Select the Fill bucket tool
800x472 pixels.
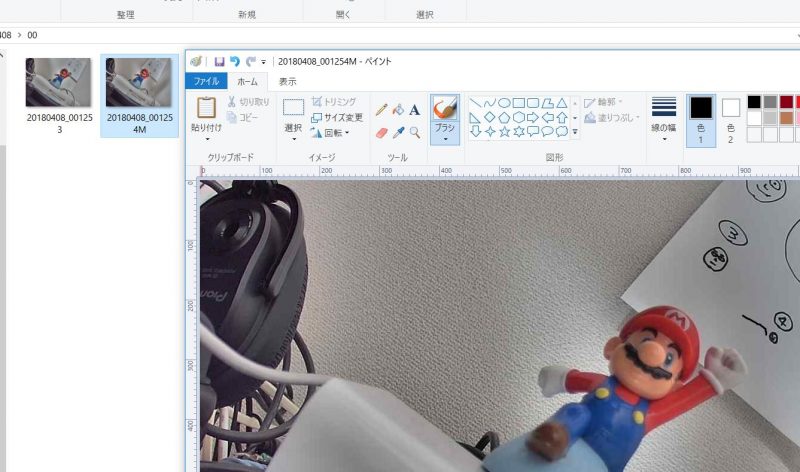click(398, 109)
